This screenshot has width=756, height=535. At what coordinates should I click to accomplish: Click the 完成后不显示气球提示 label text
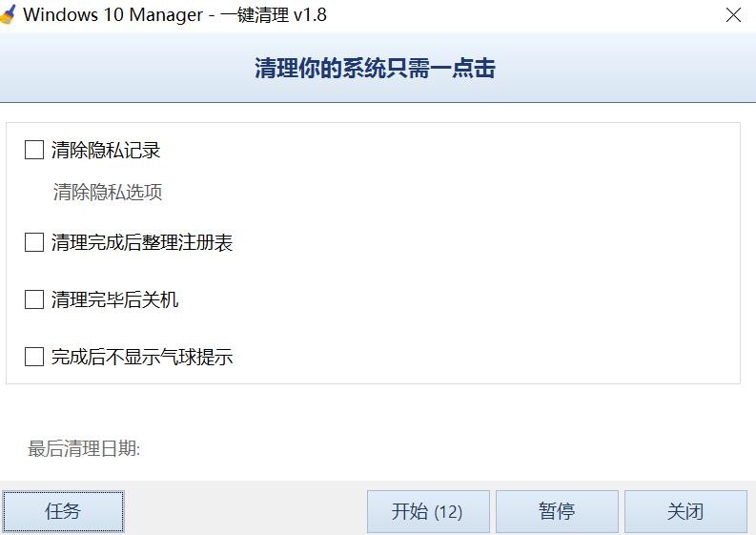[x=142, y=357]
